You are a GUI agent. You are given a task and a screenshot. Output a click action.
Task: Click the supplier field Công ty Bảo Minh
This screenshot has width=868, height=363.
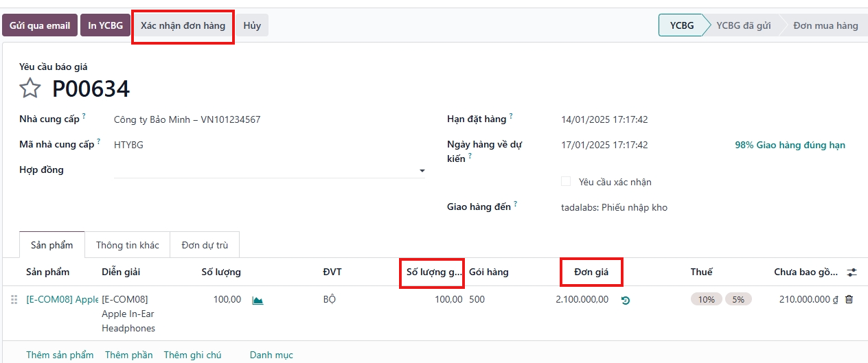[x=187, y=119]
